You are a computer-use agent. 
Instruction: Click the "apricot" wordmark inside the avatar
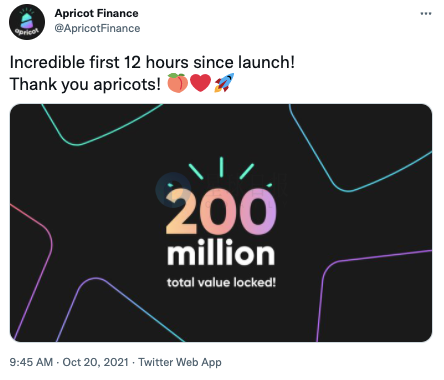coord(27,32)
